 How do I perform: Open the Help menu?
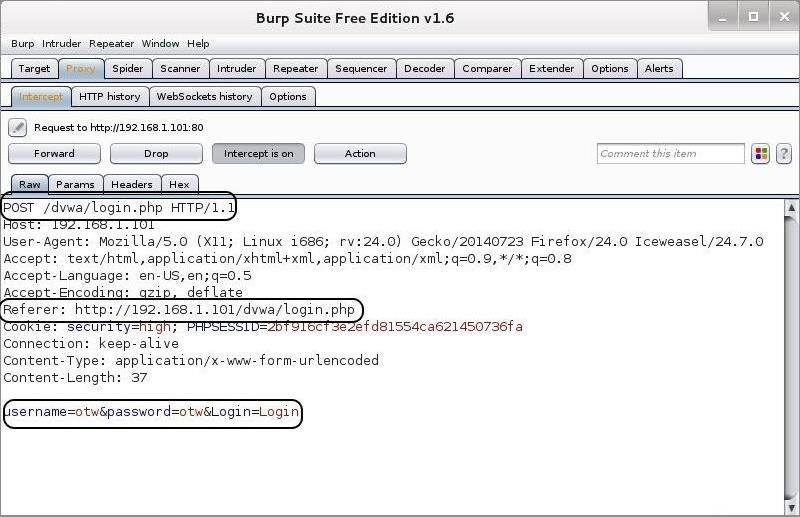[x=198, y=44]
